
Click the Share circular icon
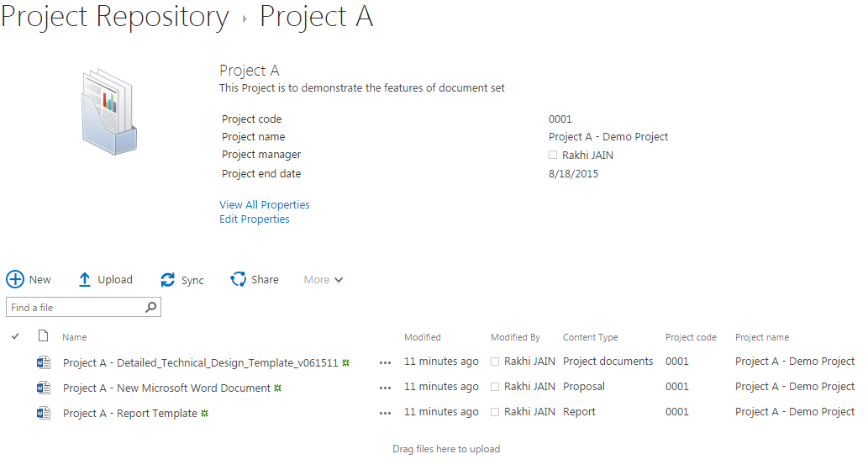tap(239, 280)
